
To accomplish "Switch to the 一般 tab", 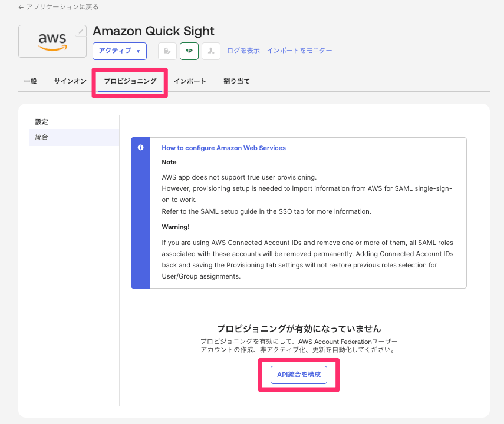I will pyautogui.click(x=30, y=81).
